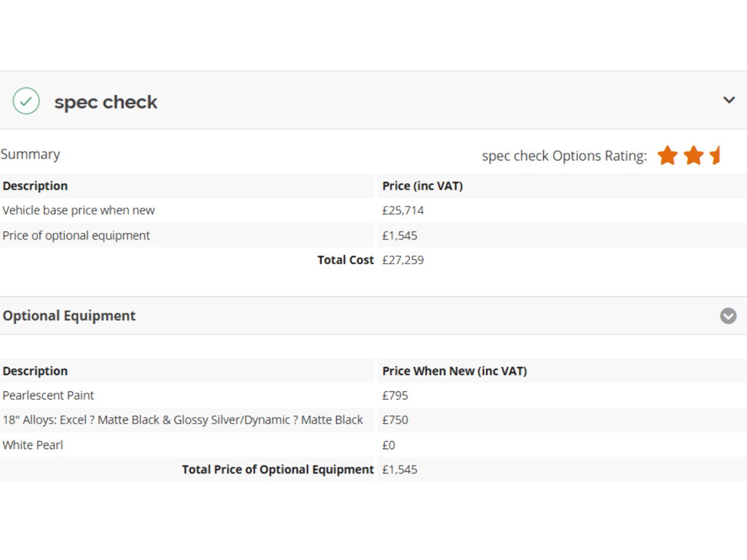747x560 pixels.
Task: Click the Summary label
Action: tap(30, 154)
